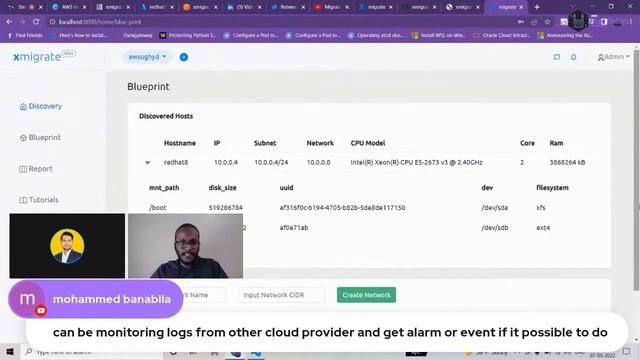Image resolution: width=640 pixels, height=360 pixels.
Task: Open the messages chat icon
Action: (x=556, y=57)
